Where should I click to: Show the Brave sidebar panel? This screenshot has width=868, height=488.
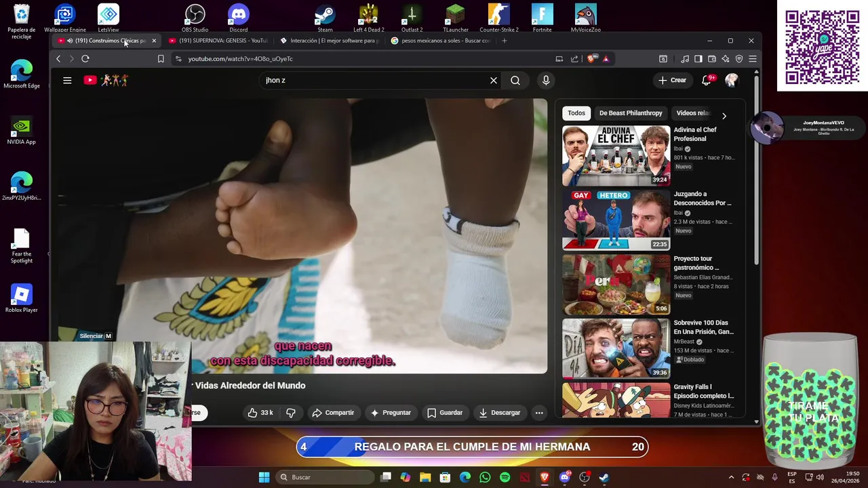[698, 59]
